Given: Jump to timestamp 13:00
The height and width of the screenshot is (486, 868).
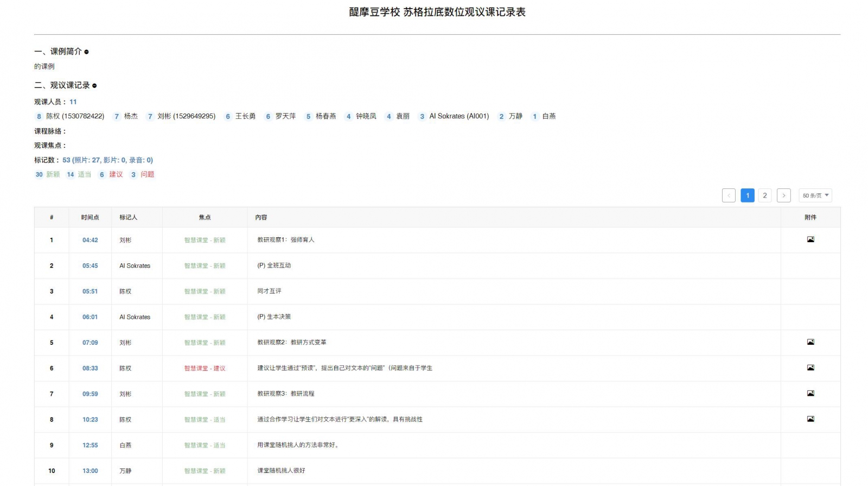Looking at the screenshot, I should coord(90,471).
